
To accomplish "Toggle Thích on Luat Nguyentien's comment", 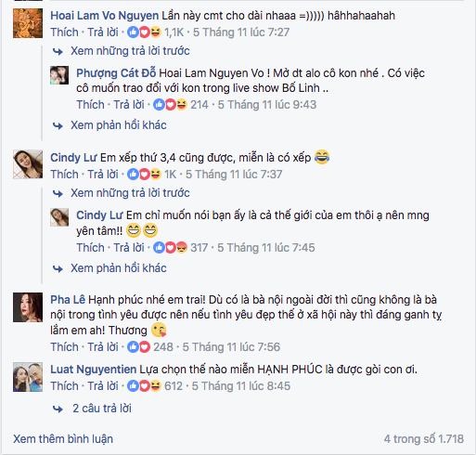I will coord(64,386).
